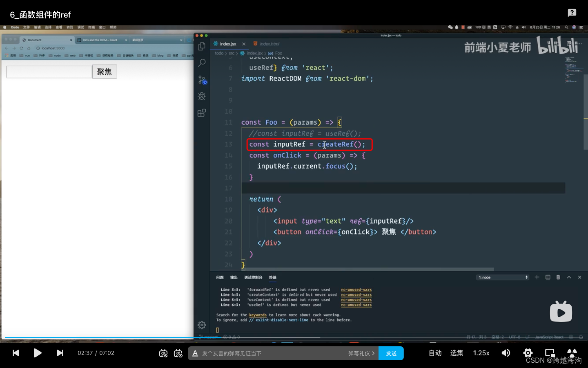Click the bilibili TV play icon overlay

[x=561, y=312]
